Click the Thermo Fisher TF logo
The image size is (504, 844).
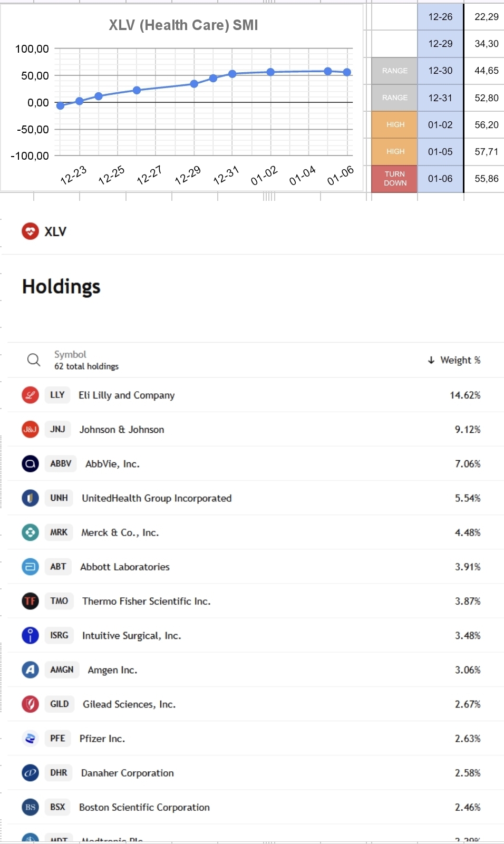point(30,601)
